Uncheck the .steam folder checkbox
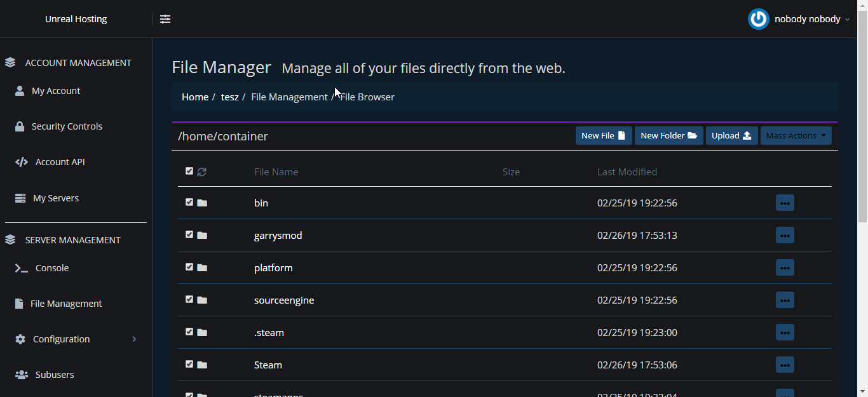This screenshot has height=397, width=868. point(189,332)
